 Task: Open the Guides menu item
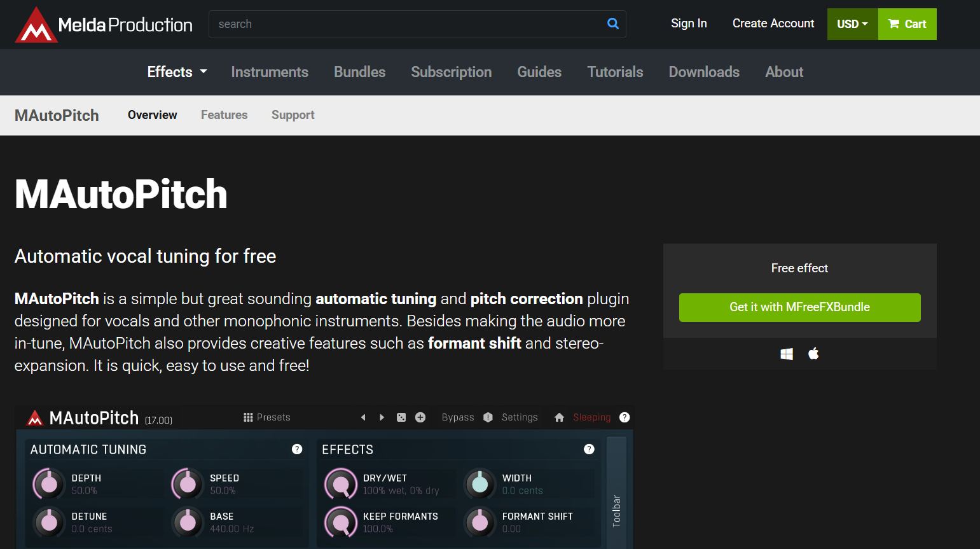[x=539, y=72]
